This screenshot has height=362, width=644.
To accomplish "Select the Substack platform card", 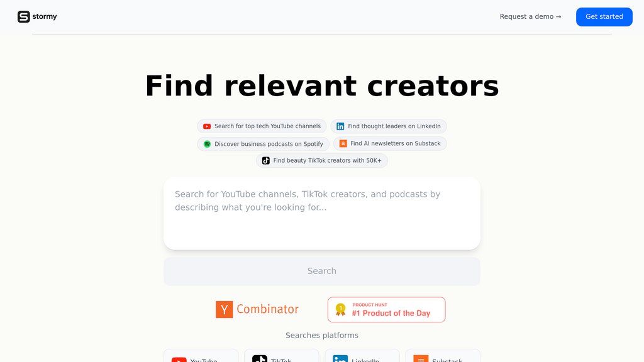I will tap(443, 356).
